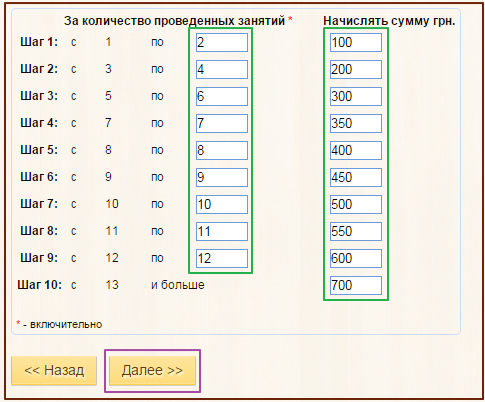
Task: Edit Шаг 9 sum field showing 600
Action: [x=356, y=258]
